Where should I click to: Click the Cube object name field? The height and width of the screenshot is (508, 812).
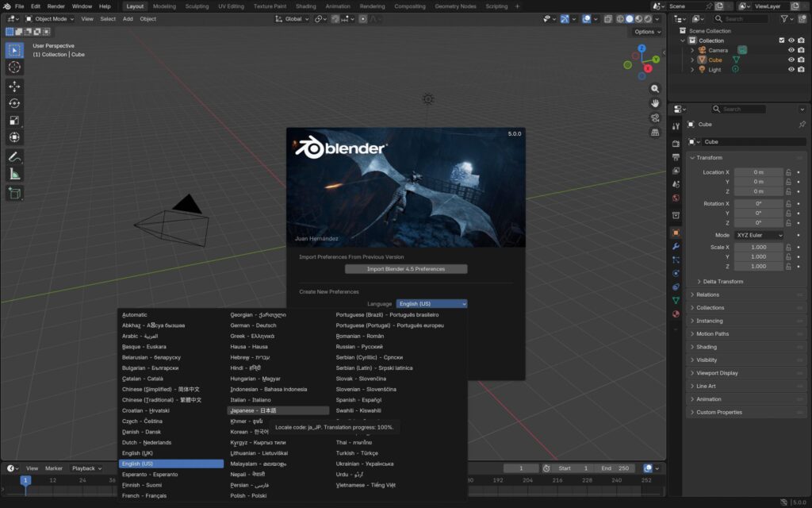click(x=753, y=141)
